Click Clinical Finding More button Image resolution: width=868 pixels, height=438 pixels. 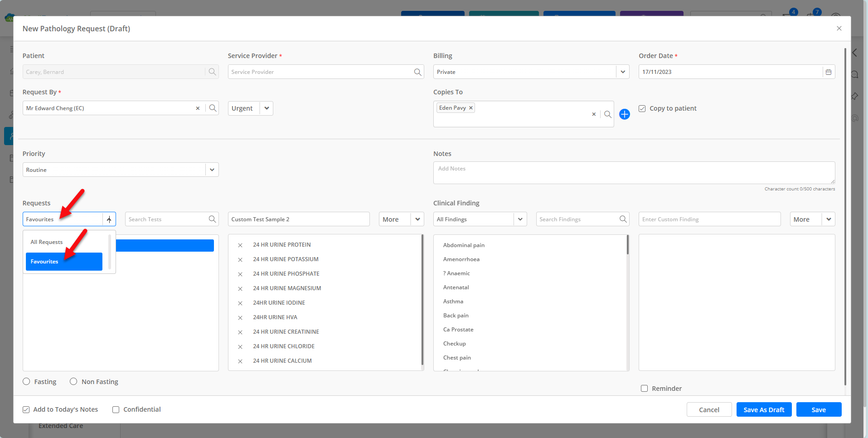pyautogui.click(x=806, y=219)
